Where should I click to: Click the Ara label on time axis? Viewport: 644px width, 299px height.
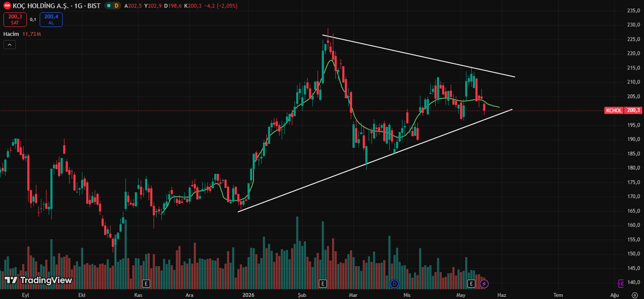189,295
